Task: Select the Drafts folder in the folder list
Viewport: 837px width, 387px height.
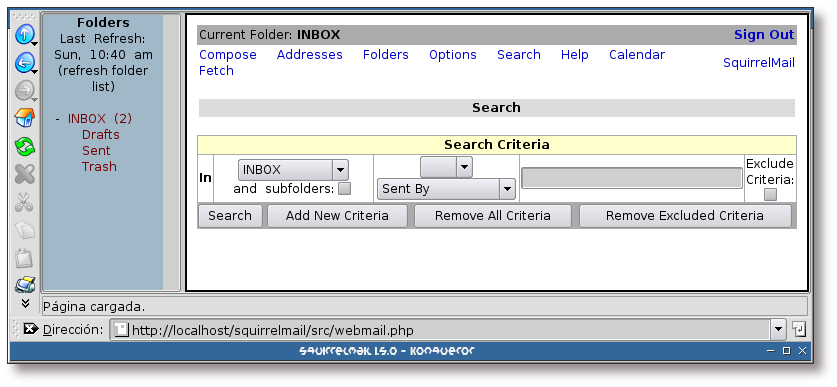Action: [x=100, y=135]
